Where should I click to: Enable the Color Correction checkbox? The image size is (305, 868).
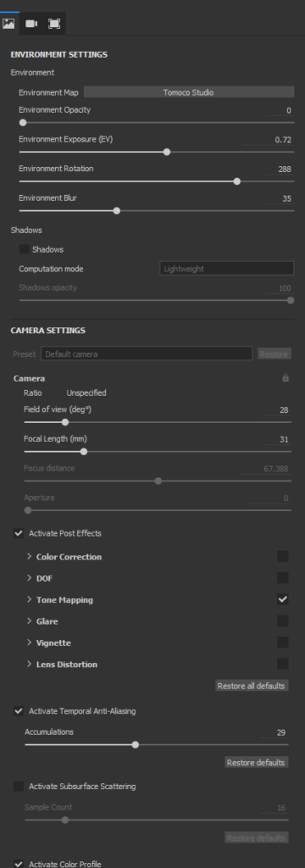point(282,556)
